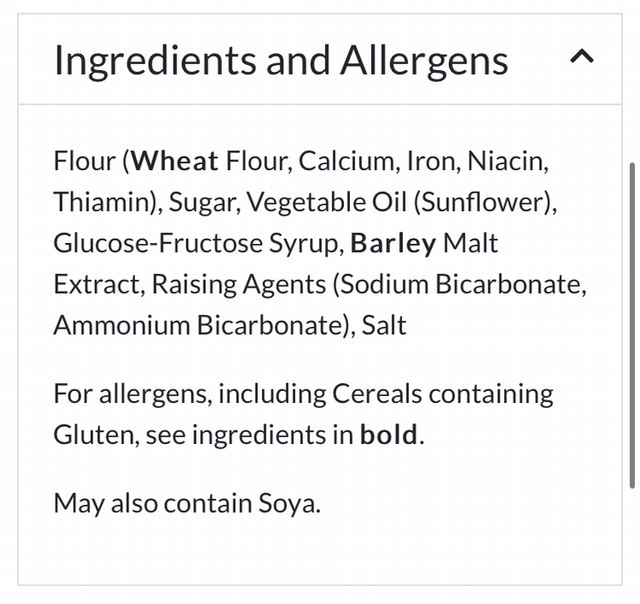Click the word "Salt" ending the ingredients
This screenshot has width=640, height=604.
click(384, 325)
